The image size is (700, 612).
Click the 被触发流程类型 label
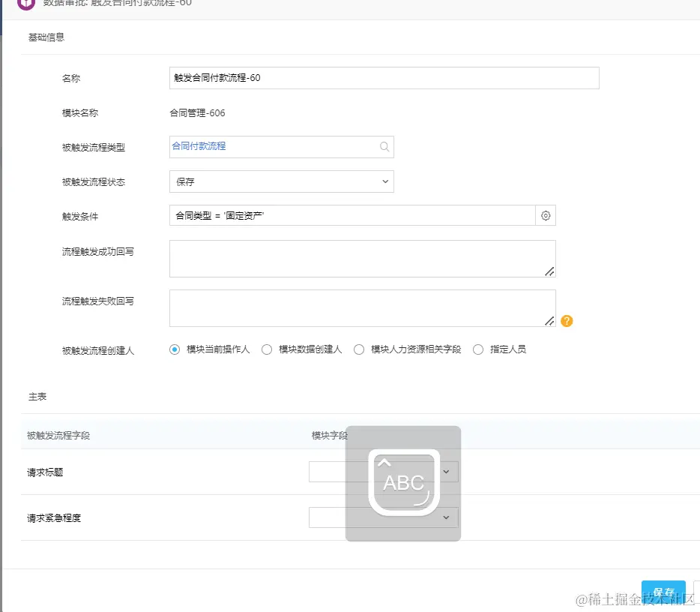(94, 148)
